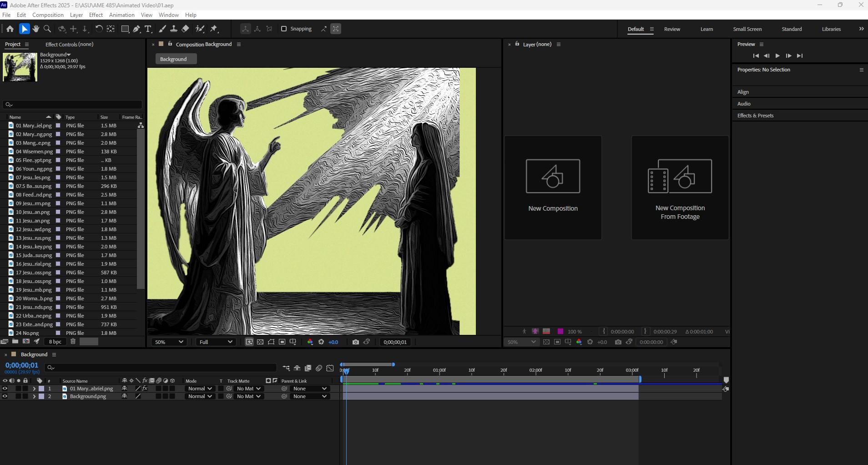Select the Pan Behind anchor point tool
Viewport: 868px width, 465px height.
(x=111, y=29)
